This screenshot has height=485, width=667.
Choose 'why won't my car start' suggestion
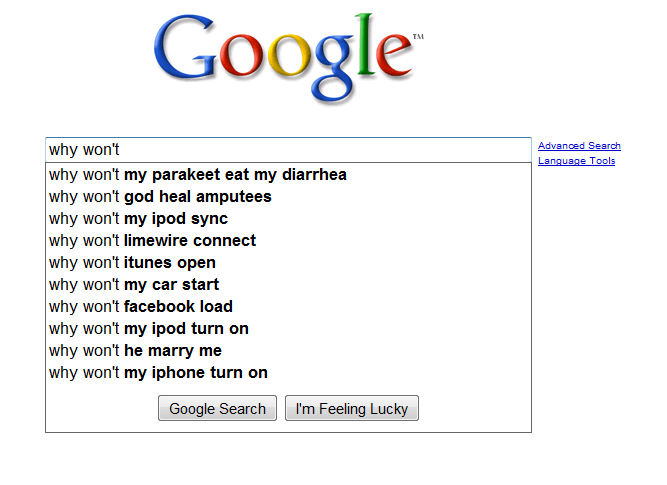(134, 285)
